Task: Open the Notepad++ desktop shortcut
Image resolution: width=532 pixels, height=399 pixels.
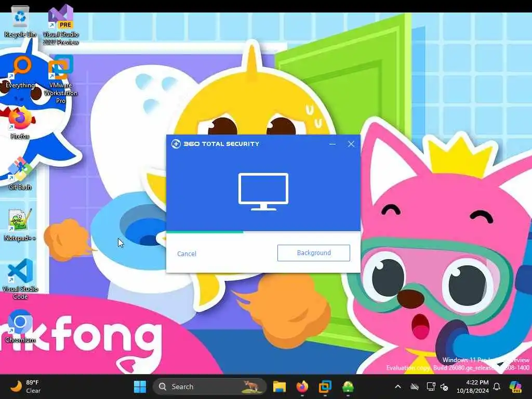Action: point(20,224)
